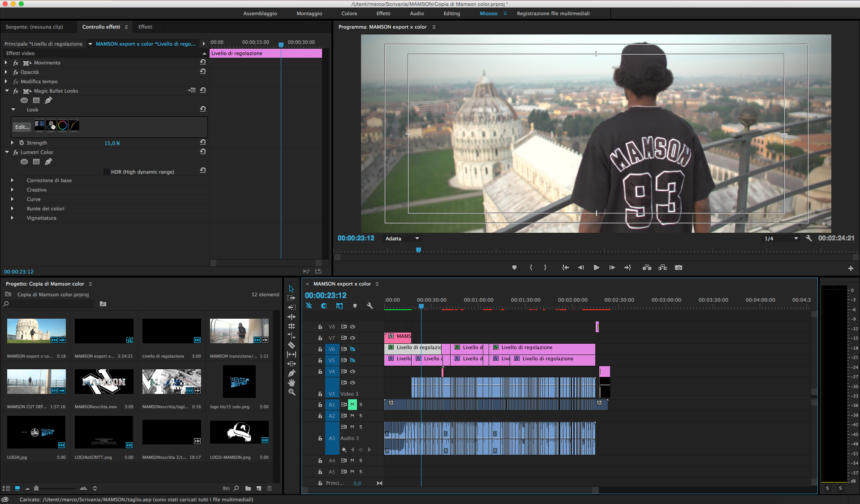Enable HDR High dynamic range checkbox
The height and width of the screenshot is (504, 860).
(107, 172)
